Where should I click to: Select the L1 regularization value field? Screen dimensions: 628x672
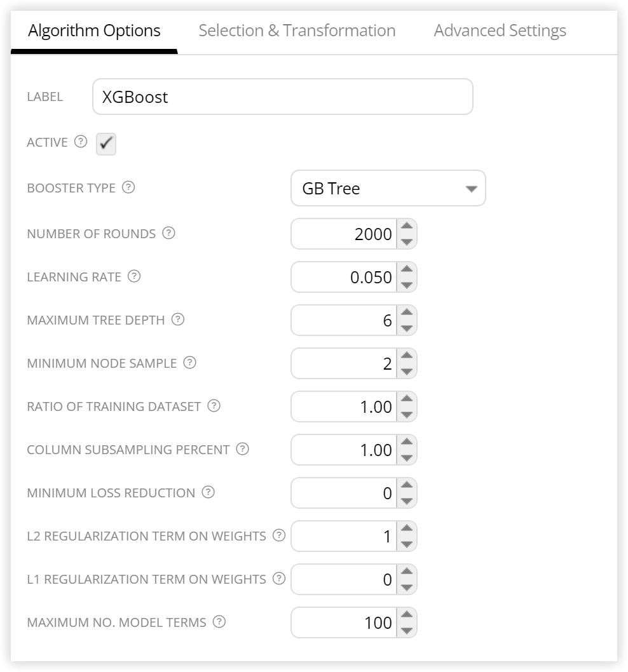(344, 579)
